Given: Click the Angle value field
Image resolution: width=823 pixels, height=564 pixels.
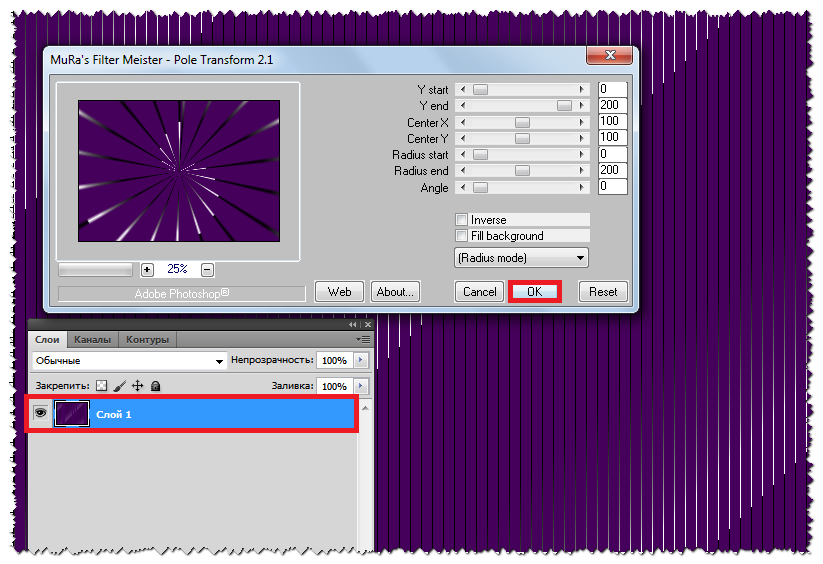Looking at the screenshot, I should 613,186.
